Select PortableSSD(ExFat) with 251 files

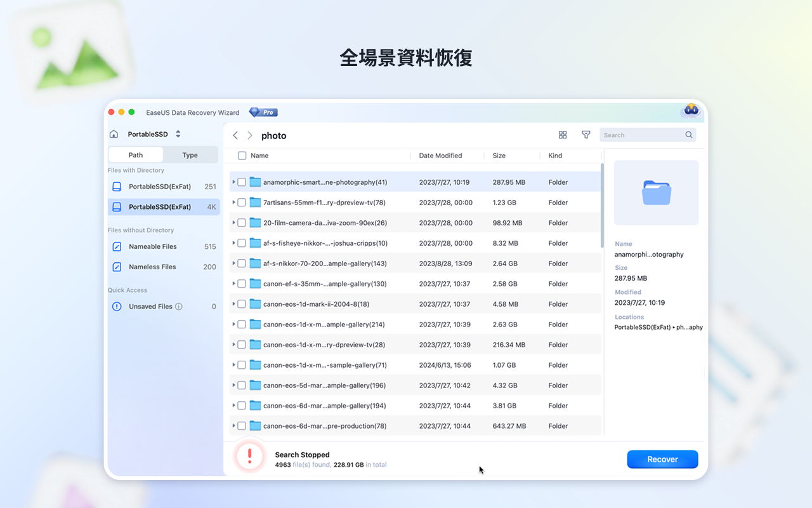[x=164, y=187]
